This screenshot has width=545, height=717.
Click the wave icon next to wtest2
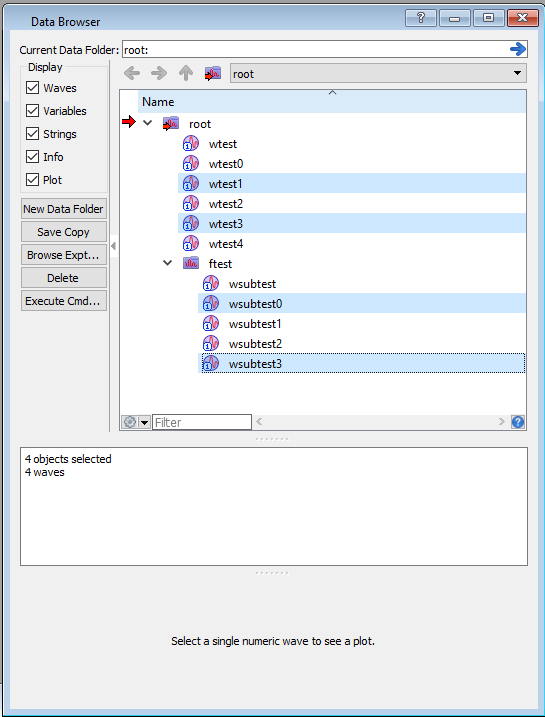tap(191, 203)
